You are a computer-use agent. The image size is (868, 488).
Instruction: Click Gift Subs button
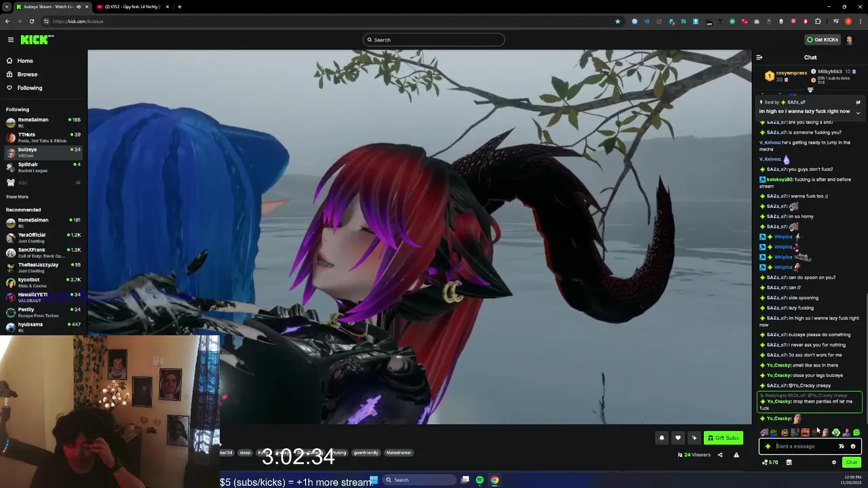click(724, 438)
